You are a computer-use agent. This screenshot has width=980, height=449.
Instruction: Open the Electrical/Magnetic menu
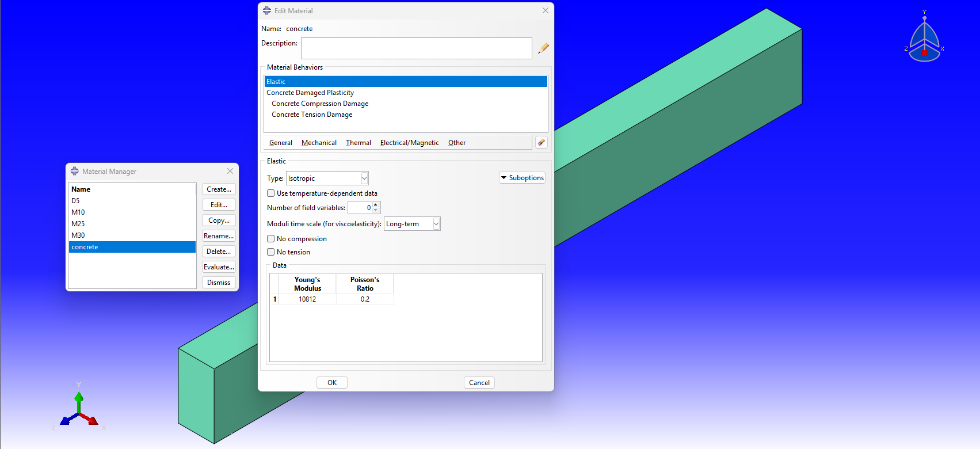point(409,143)
